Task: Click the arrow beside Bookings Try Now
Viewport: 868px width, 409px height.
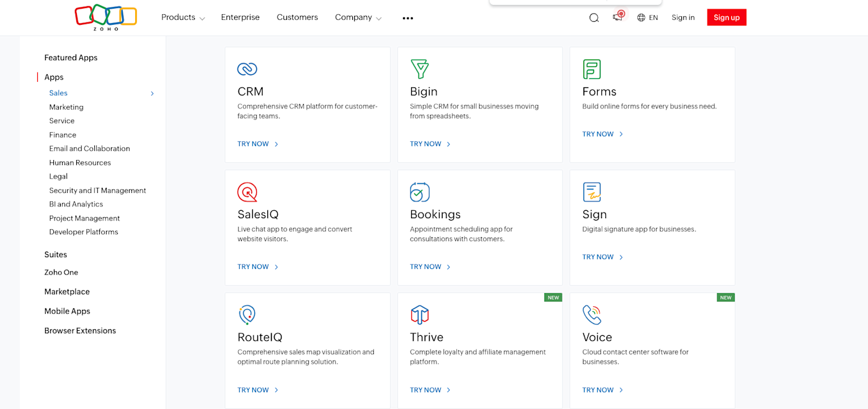Action: coord(449,267)
